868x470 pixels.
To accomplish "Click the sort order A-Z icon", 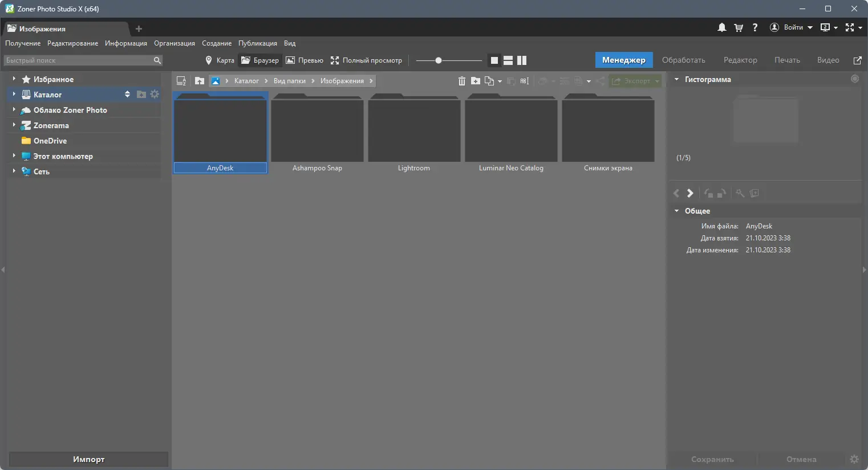I will [x=181, y=81].
